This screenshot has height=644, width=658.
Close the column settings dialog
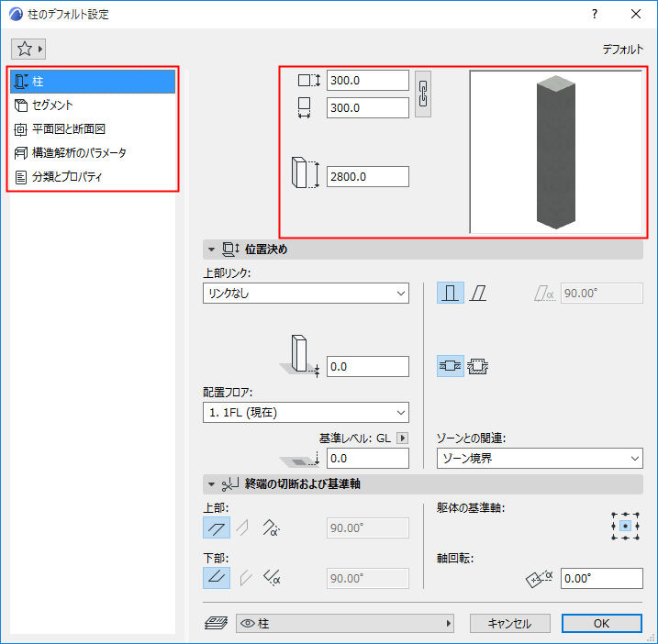tap(636, 15)
